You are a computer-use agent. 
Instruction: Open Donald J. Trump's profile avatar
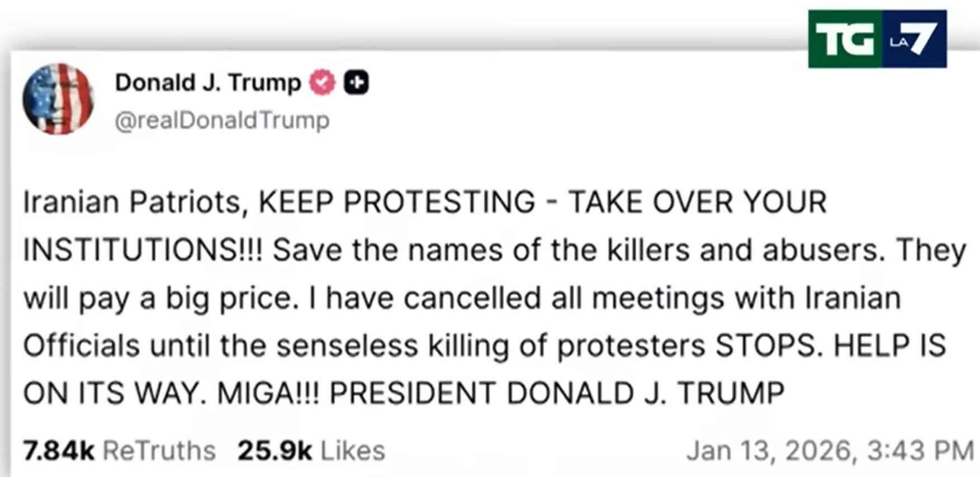coord(58,99)
